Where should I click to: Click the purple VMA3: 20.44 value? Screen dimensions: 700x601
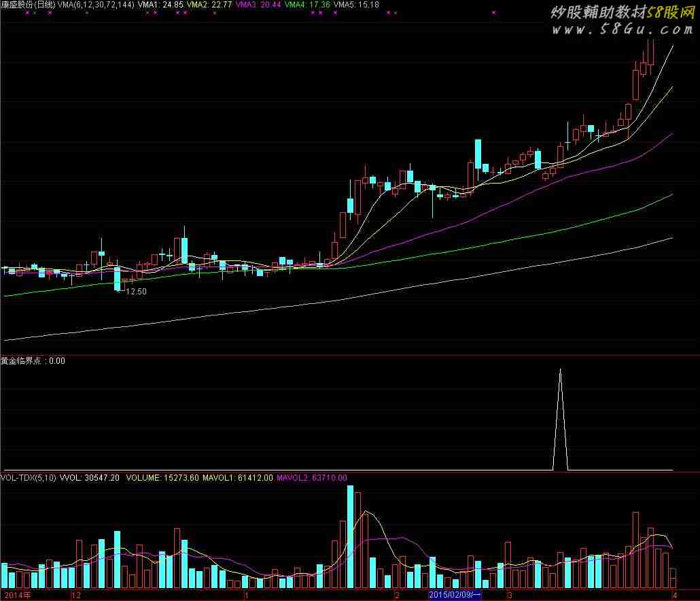coord(258,5)
